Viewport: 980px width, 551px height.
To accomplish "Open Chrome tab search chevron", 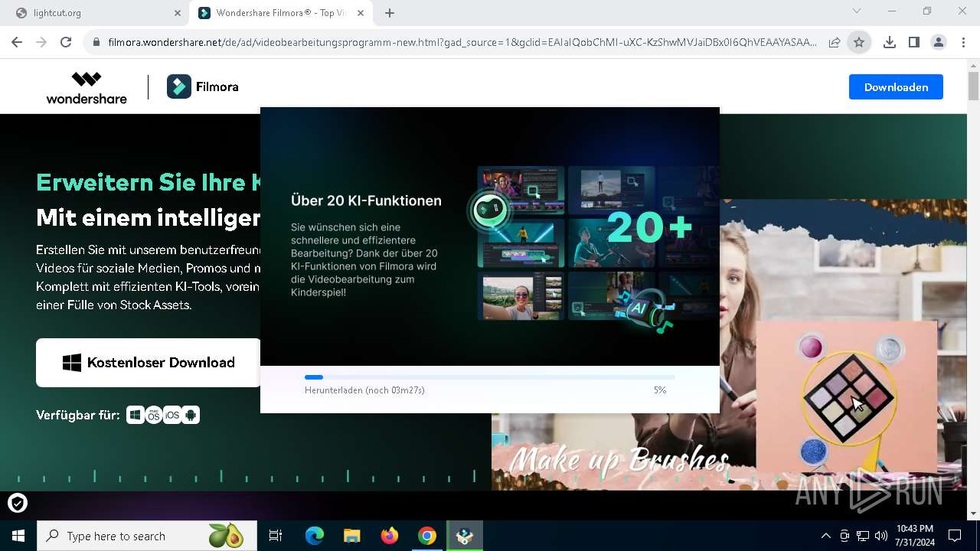I will tap(857, 11).
